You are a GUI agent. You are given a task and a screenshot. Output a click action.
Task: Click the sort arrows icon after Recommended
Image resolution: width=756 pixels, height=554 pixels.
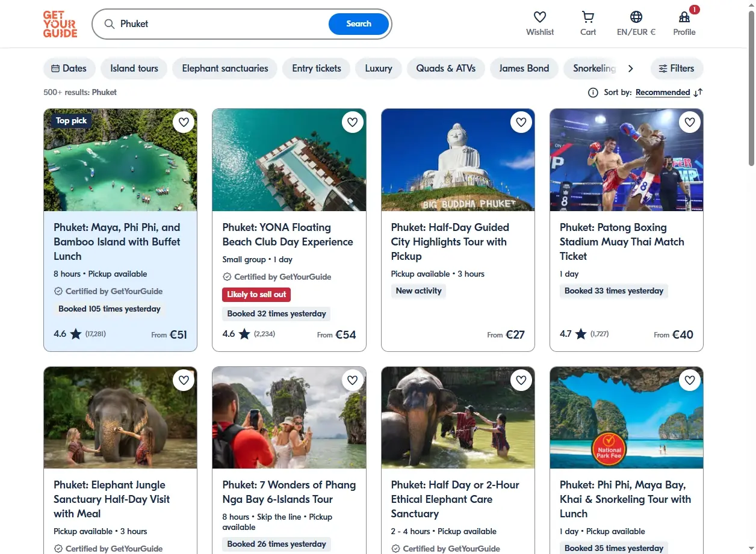(698, 93)
